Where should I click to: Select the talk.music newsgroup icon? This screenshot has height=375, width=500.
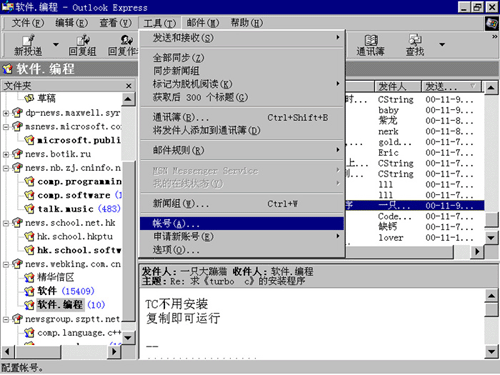[29, 209]
